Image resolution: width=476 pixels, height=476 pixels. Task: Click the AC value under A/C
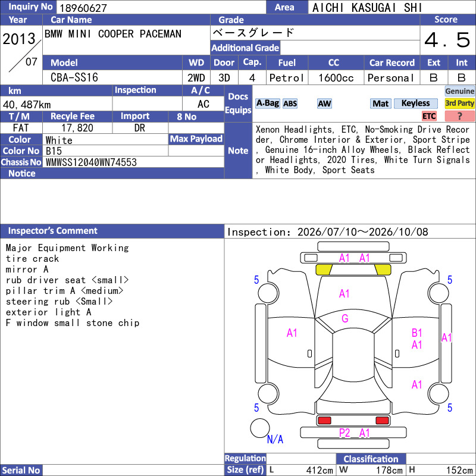click(203, 104)
